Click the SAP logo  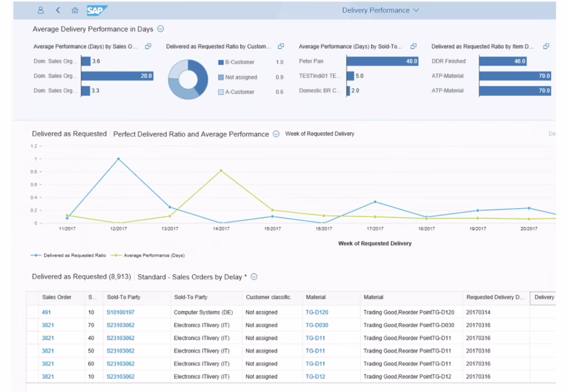click(97, 11)
